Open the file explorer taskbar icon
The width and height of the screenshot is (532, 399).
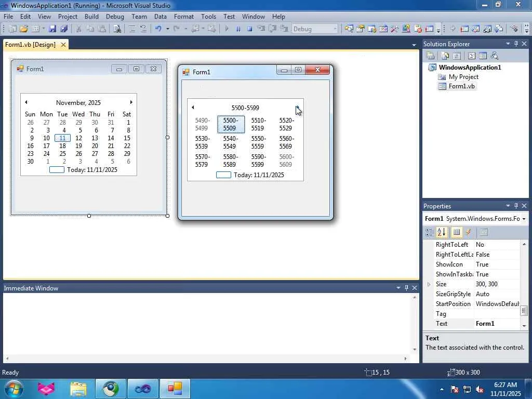[x=78, y=389]
